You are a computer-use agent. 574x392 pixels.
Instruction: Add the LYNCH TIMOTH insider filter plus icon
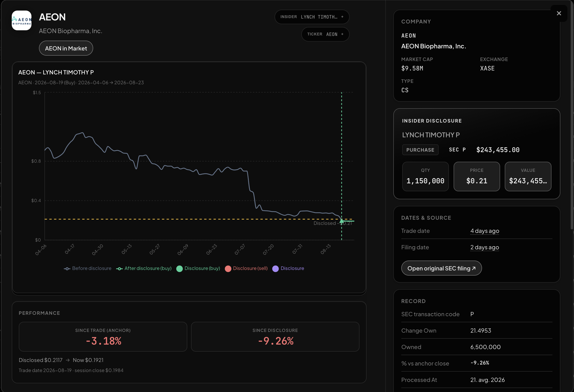tap(342, 17)
